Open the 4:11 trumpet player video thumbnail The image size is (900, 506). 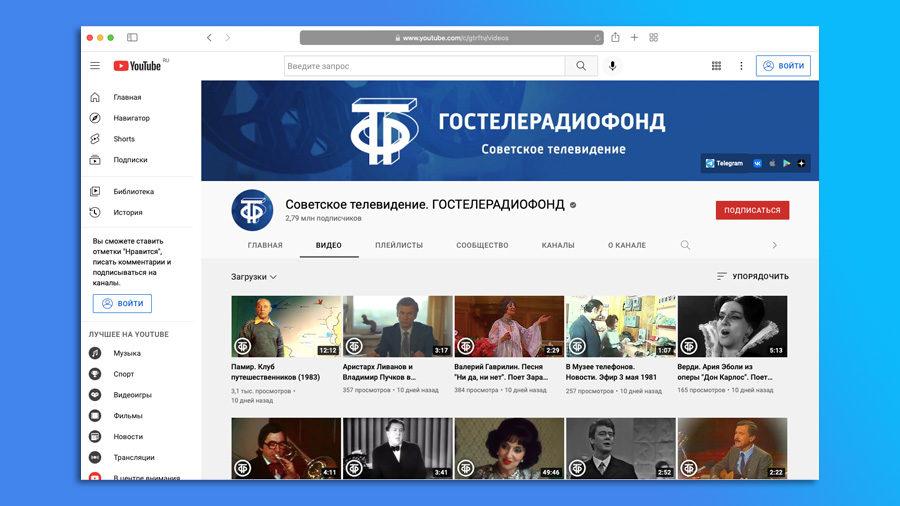tap(286, 448)
